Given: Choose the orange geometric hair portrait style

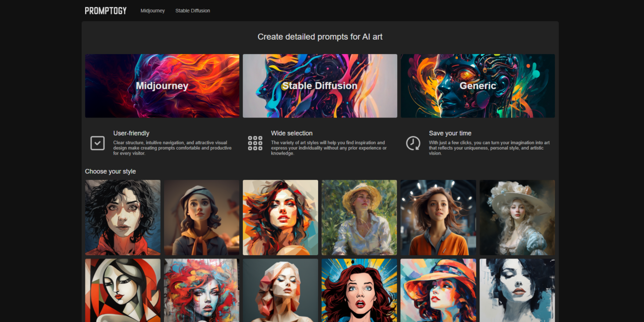Looking at the screenshot, I should [280, 217].
